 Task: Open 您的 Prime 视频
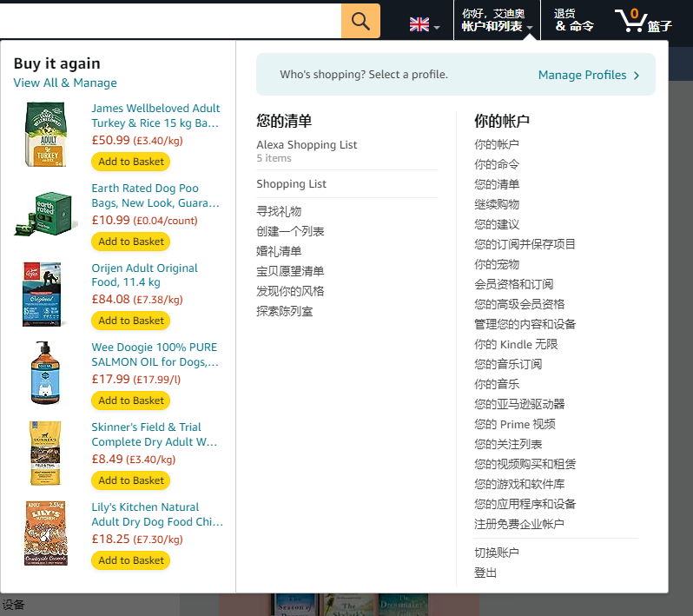[x=515, y=424]
